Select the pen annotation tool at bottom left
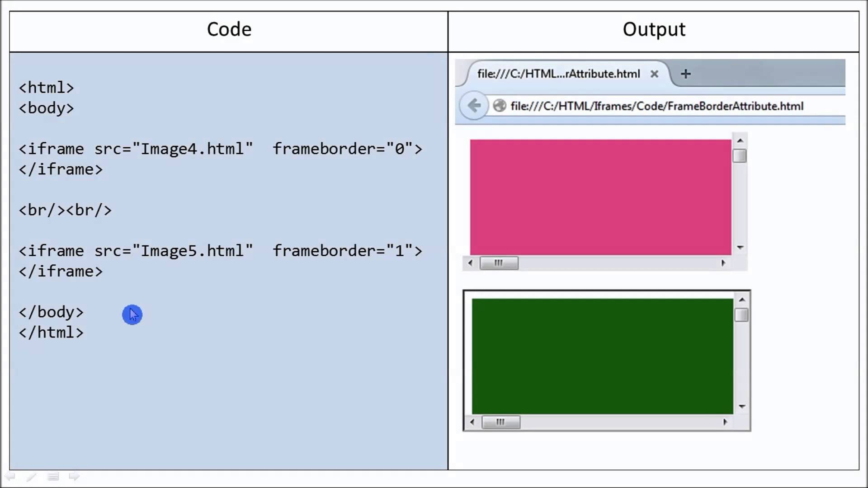This screenshot has height=488, width=868. pyautogui.click(x=31, y=476)
